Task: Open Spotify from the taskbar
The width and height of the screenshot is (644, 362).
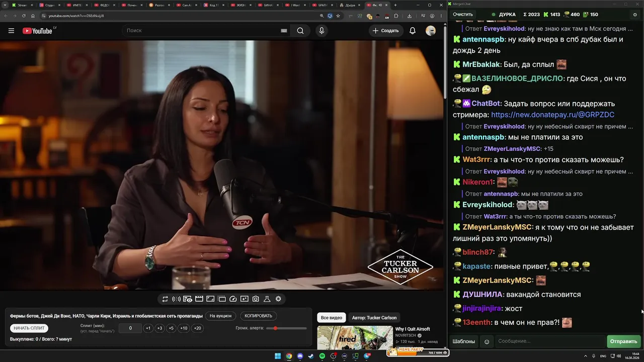Action: 322,356
